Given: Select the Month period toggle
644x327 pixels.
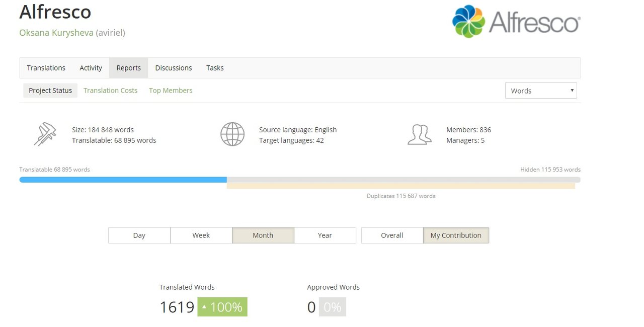Looking at the screenshot, I should 263,235.
